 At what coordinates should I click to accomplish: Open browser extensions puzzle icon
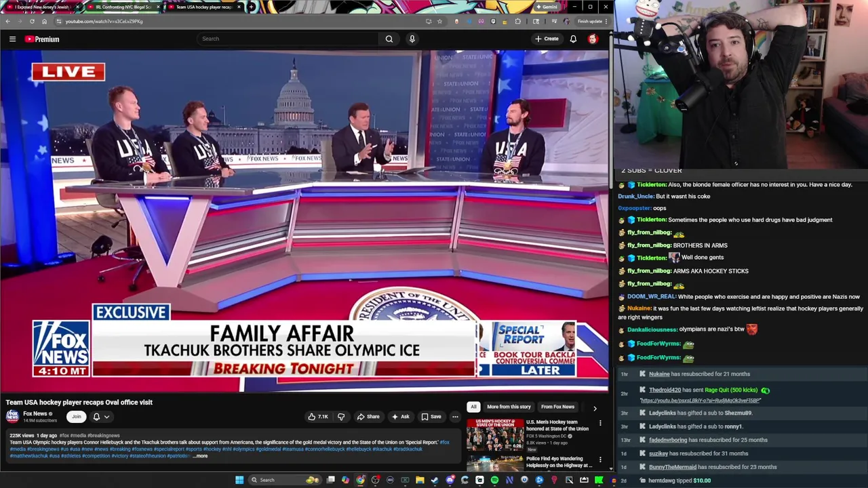pos(518,21)
